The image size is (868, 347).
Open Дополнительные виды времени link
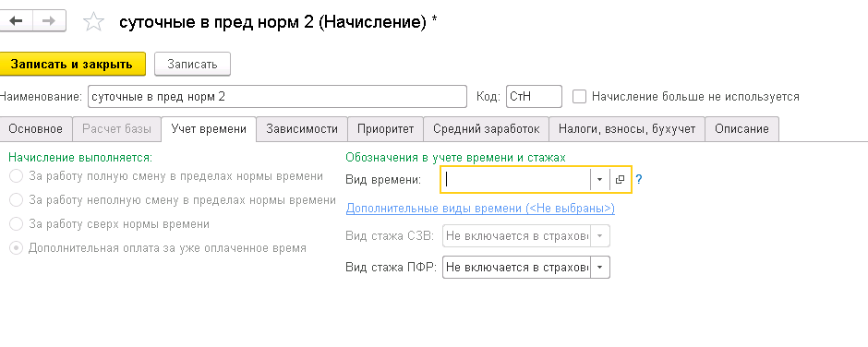click(480, 208)
